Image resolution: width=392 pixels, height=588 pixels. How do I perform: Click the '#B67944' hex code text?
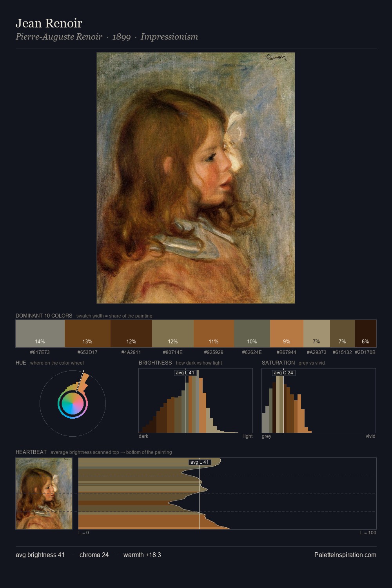[287, 352]
